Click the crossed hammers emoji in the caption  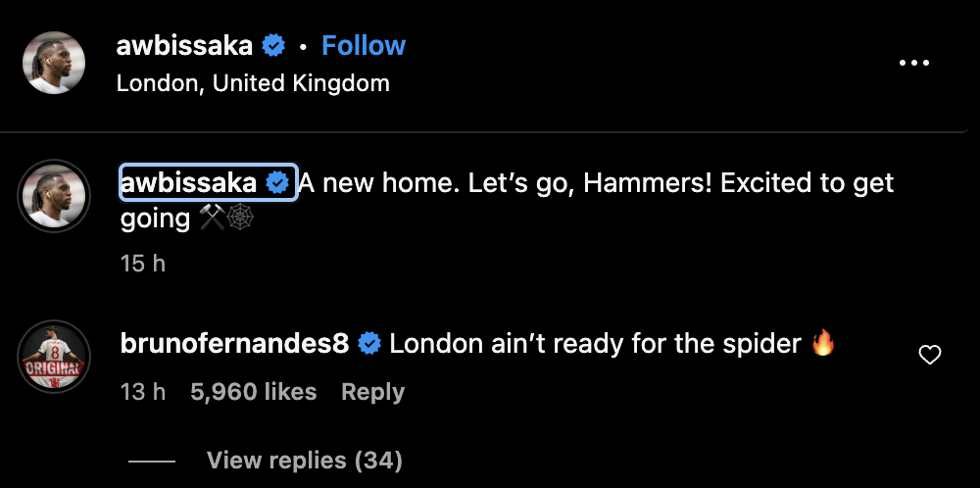click(x=213, y=220)
